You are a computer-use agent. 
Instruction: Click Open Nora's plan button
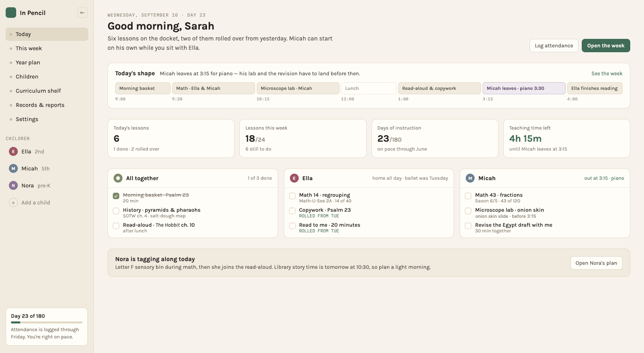[596, 263]
